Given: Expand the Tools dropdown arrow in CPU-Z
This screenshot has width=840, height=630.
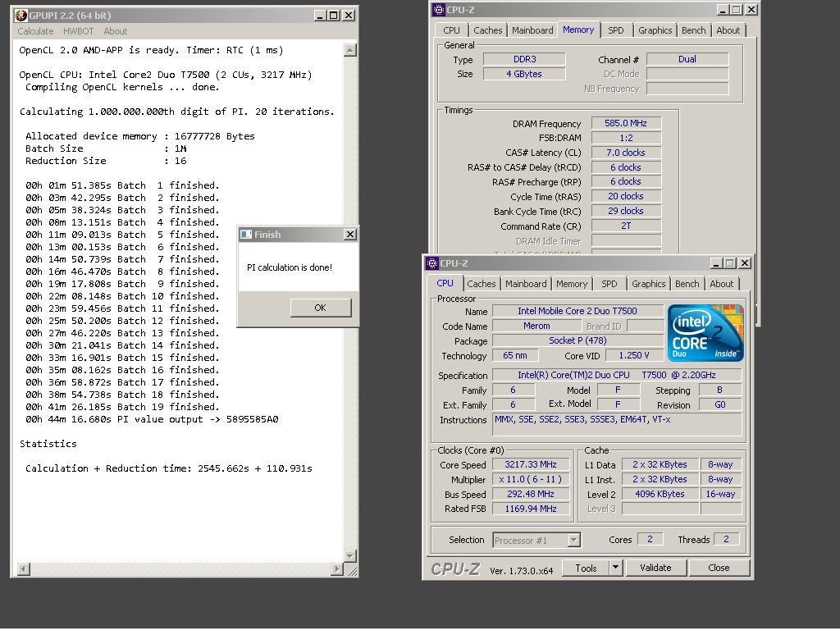Looking at the screenshot, I should (x=615, y=568).
